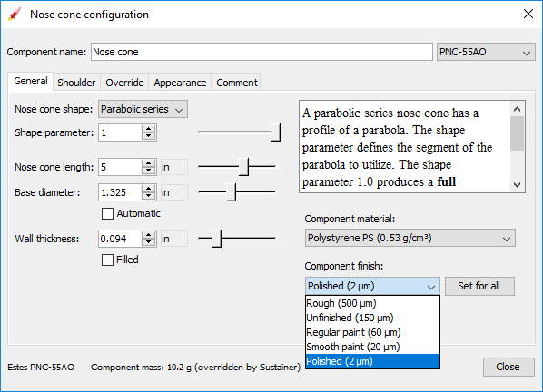The width and height of the screenshot is (543, 392).
Task: Open the Comment tab
Action: pyautogui.click(x=236, y=83)
